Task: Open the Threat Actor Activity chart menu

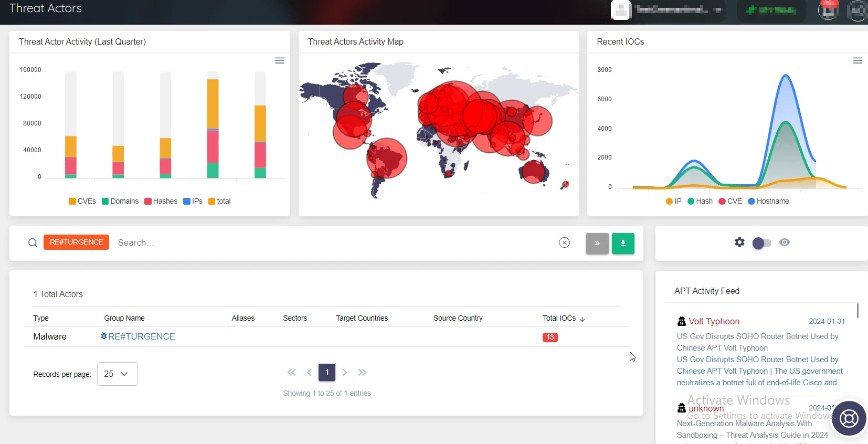Action: tap(280, 60)
